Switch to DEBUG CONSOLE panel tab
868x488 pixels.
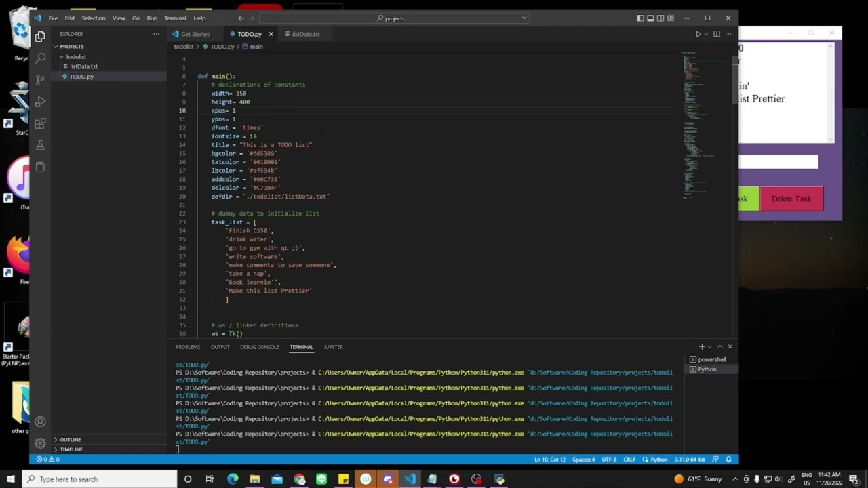point(259,347)
